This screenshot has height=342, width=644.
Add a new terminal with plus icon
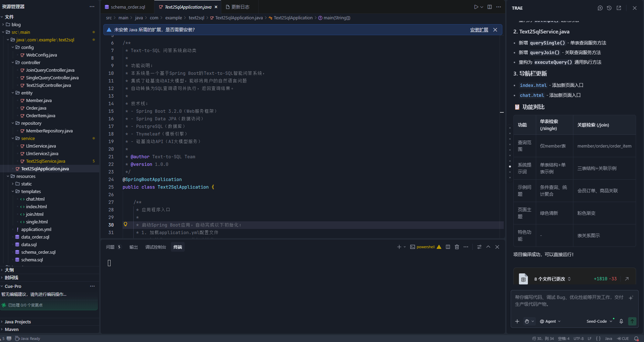pos(399,247)
